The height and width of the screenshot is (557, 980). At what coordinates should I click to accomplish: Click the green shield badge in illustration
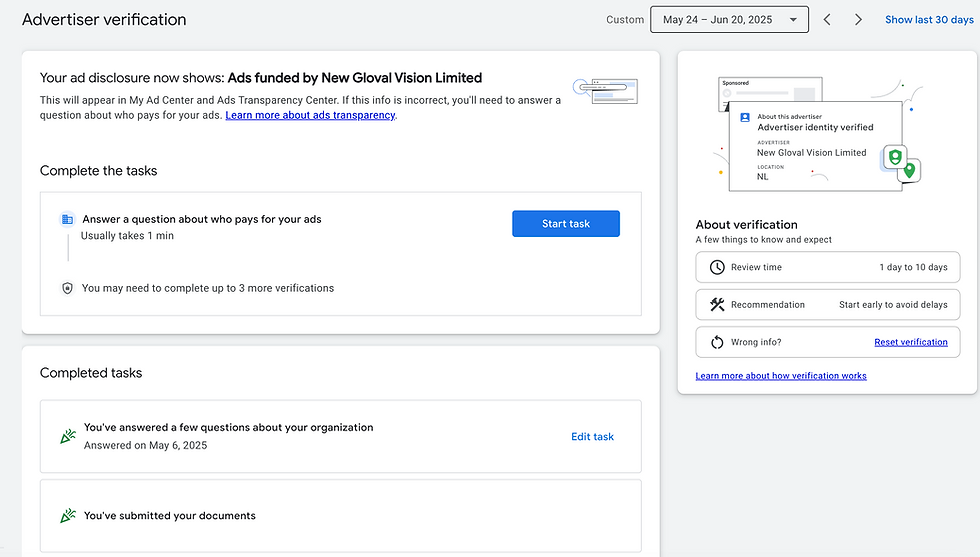click(895, 157)
